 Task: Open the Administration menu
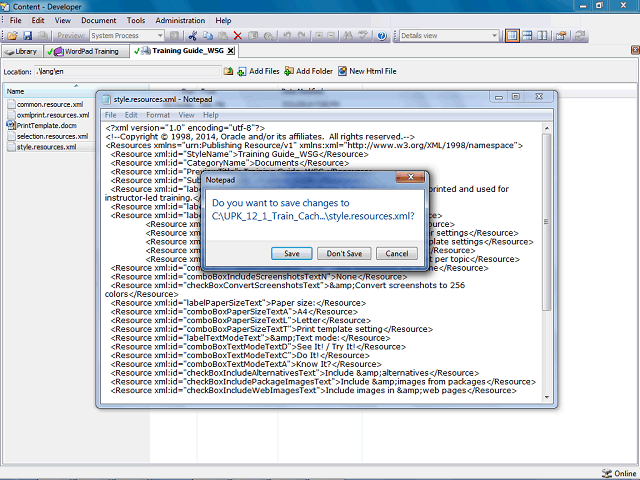coord(180,20)
